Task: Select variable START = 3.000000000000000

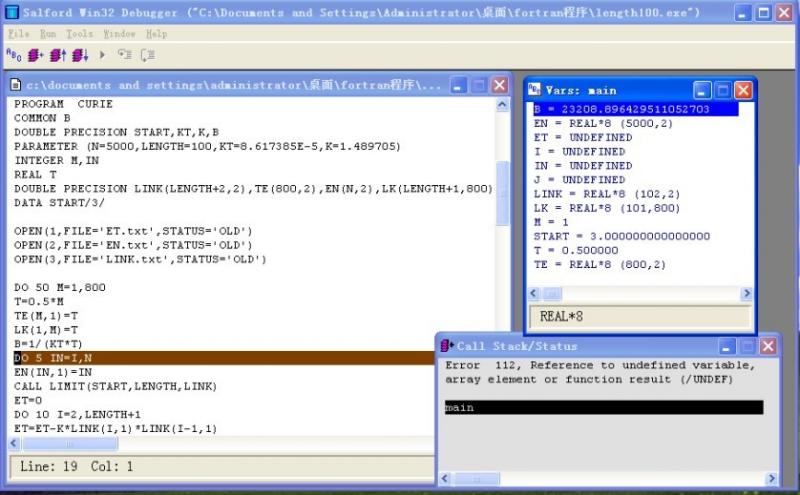Action: tap(622, 236)
